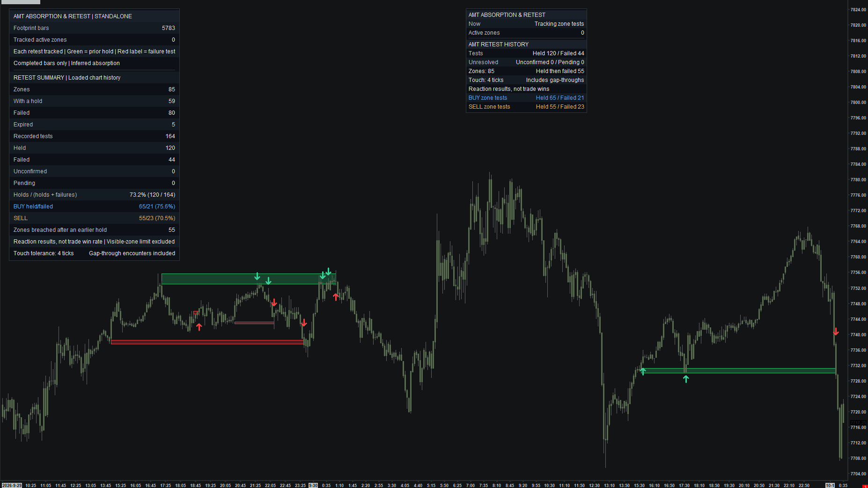Click the 7760.00 price axis label
Screen dimensions: 868x488
[858, 257]
